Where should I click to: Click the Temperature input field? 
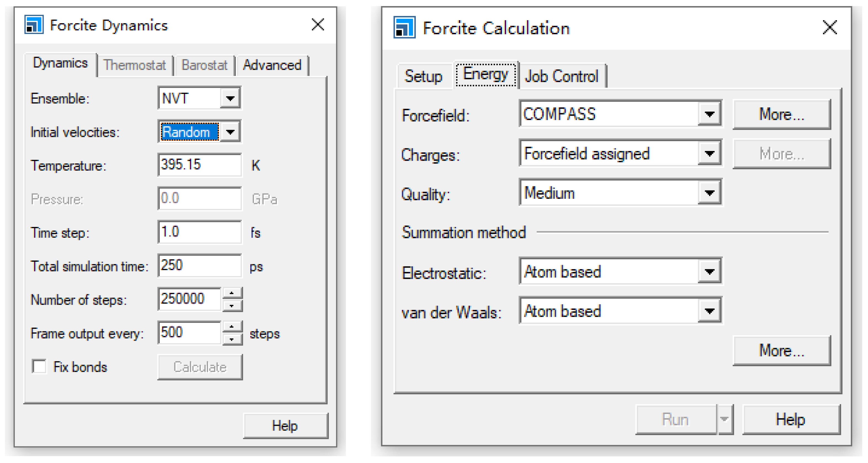click(x=199, y=165)
